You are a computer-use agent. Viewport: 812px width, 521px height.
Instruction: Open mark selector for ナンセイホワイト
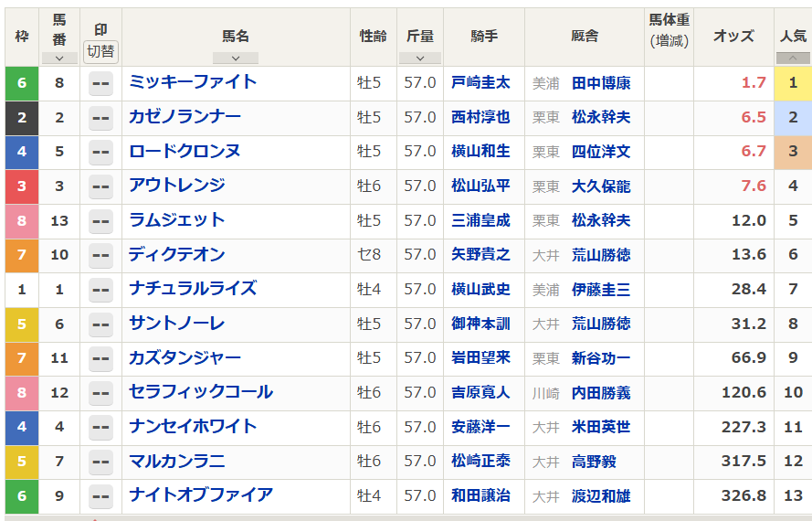[x=100, y=427]
